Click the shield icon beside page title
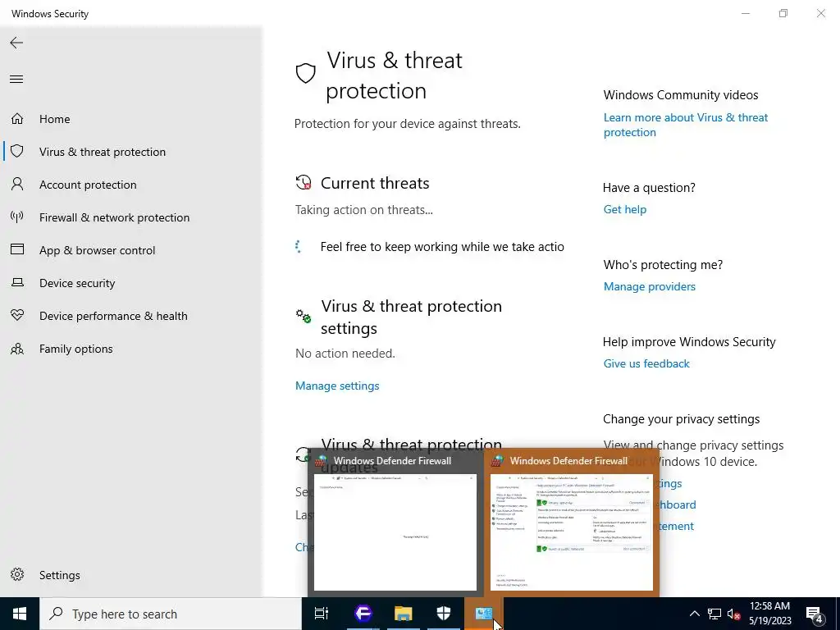This screenshot has height=630, width=840. pyautogui.click(x=305, y=73)
